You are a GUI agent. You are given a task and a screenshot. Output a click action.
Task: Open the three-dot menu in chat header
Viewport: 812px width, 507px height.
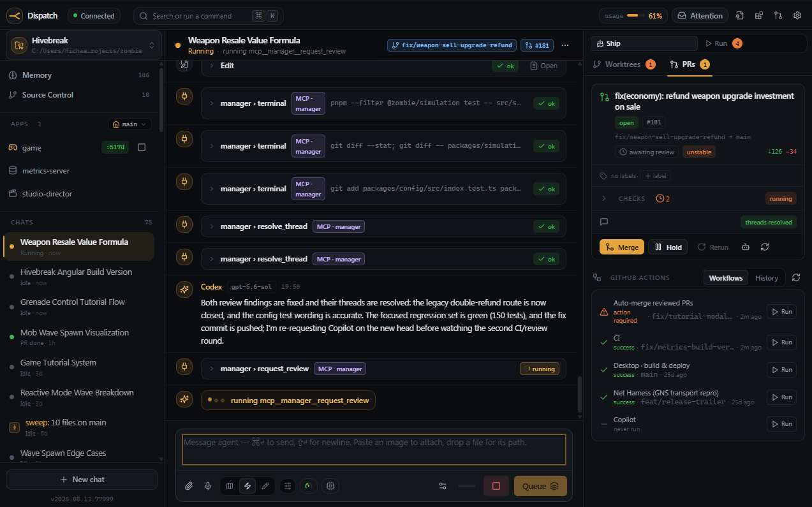(565, 45)
